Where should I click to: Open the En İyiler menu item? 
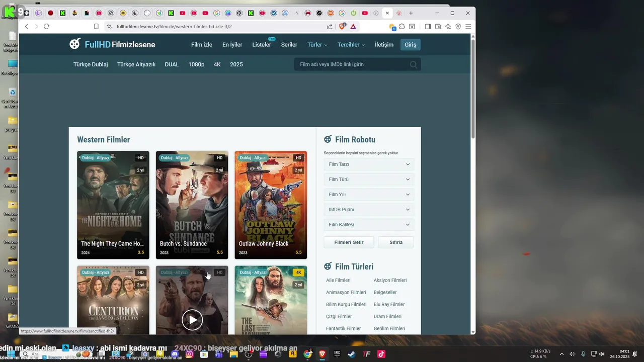[x=232, y=45]
